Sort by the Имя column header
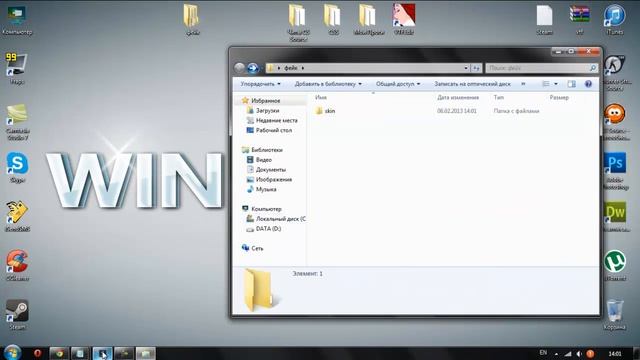This screenshot has height=360, width=640. pyautogui.click(x=321, y=98)
